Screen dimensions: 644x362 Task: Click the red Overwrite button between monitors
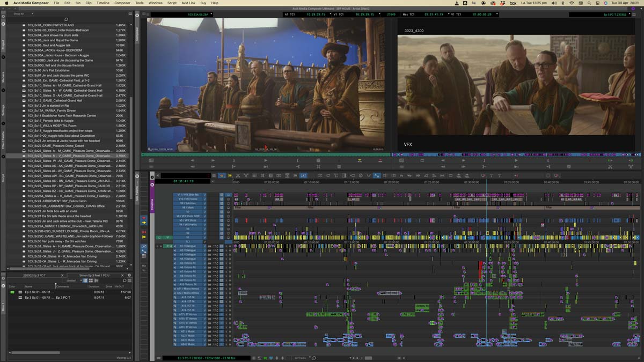[380, 160]
